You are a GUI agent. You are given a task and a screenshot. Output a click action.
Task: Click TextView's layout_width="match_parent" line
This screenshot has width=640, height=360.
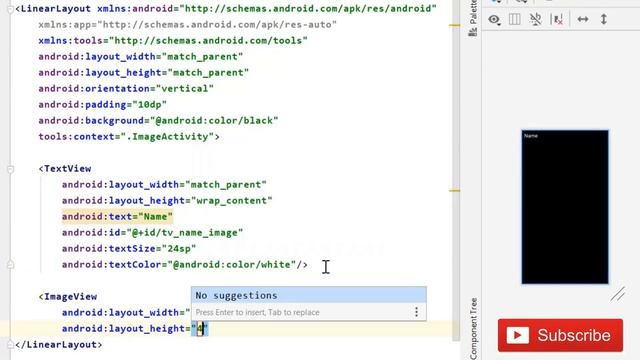[164, 184]
